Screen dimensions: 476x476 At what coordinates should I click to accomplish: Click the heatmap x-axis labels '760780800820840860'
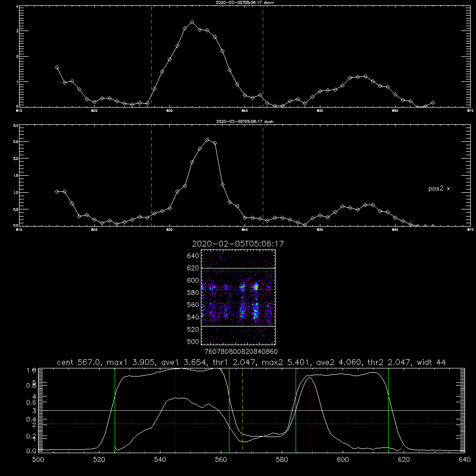241,352
